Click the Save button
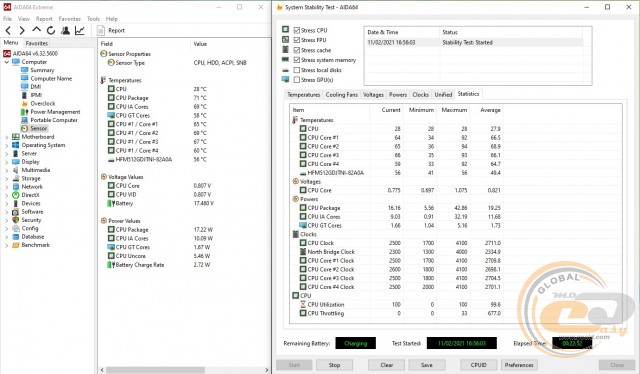 pyautogui.click(x=427, y=365)
